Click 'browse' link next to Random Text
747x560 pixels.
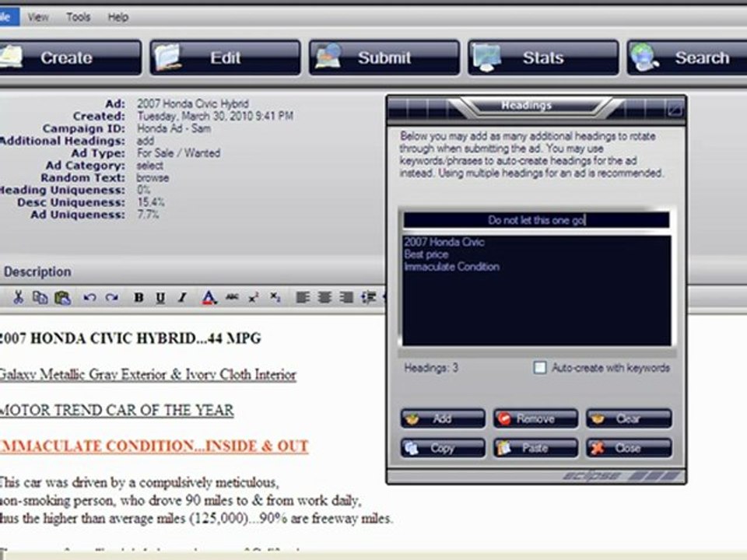(x=153, y=178)
